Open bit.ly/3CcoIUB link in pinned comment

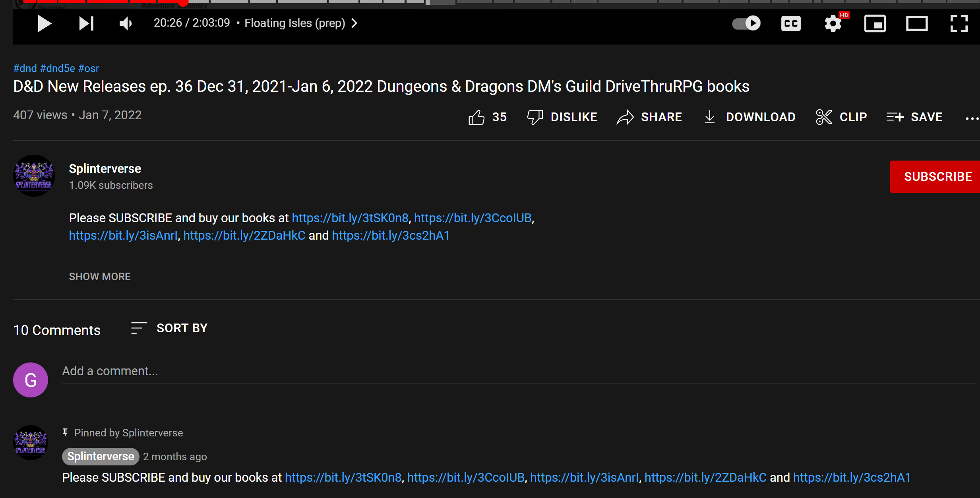coord(466,478)
